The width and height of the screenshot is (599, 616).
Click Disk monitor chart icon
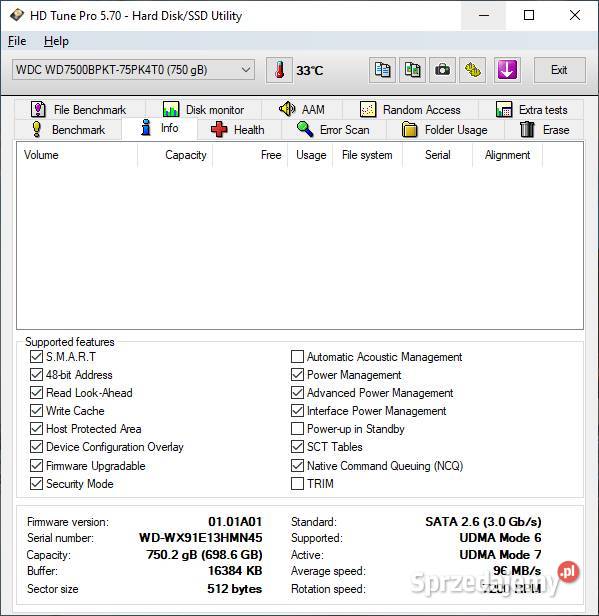[x=171, y=109]
